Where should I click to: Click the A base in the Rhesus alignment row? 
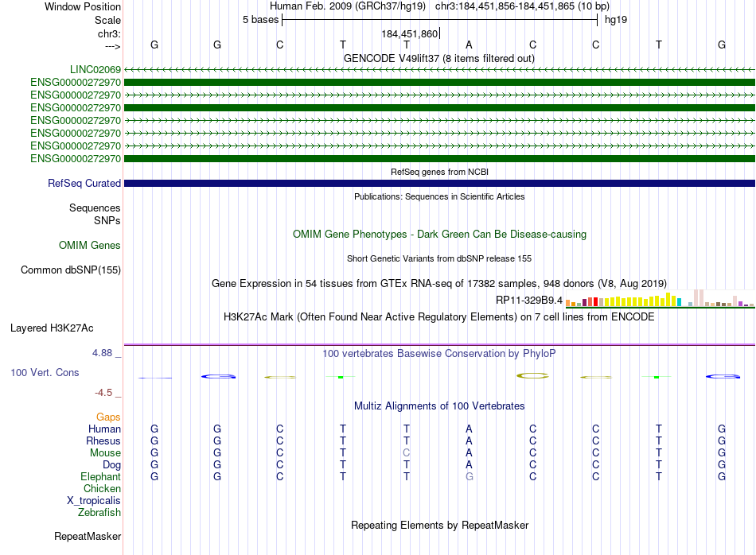[x=469, y=441]
